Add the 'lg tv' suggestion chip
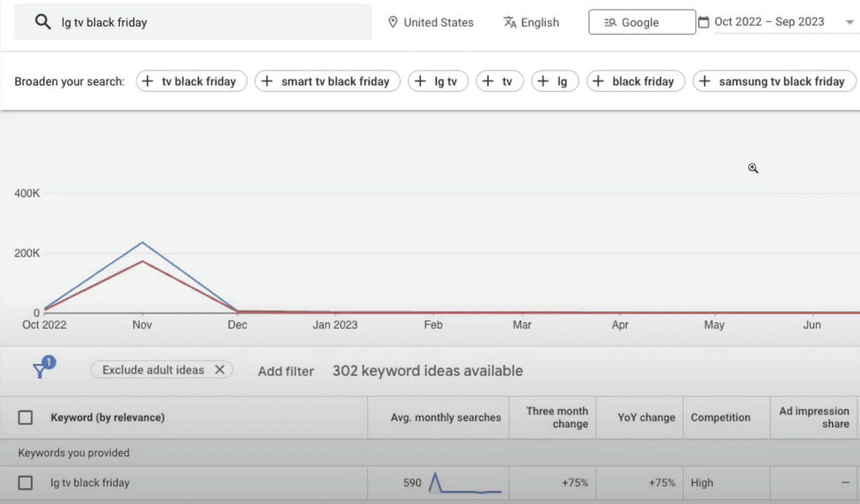860x504 pixels. (438, 81)
